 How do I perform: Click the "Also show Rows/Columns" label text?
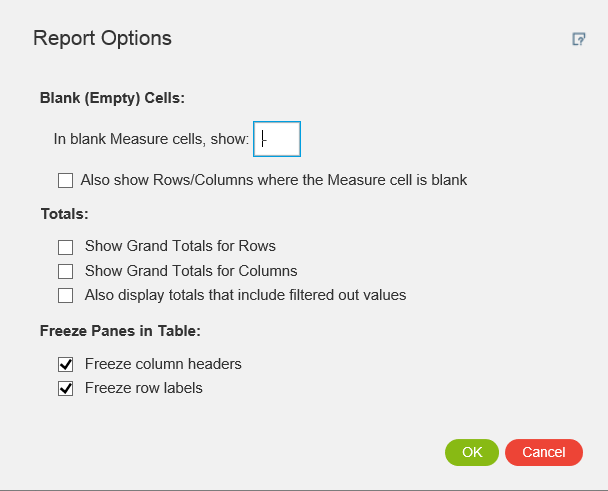[276, 181]
